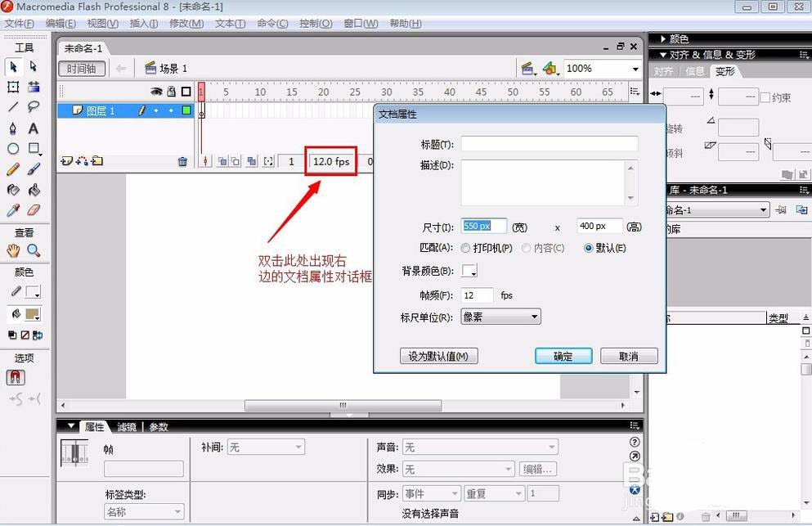Collapse the 对齐 & 信息 & 变形 panel
The width and height of the screenshot is (812, 526).
663,55
